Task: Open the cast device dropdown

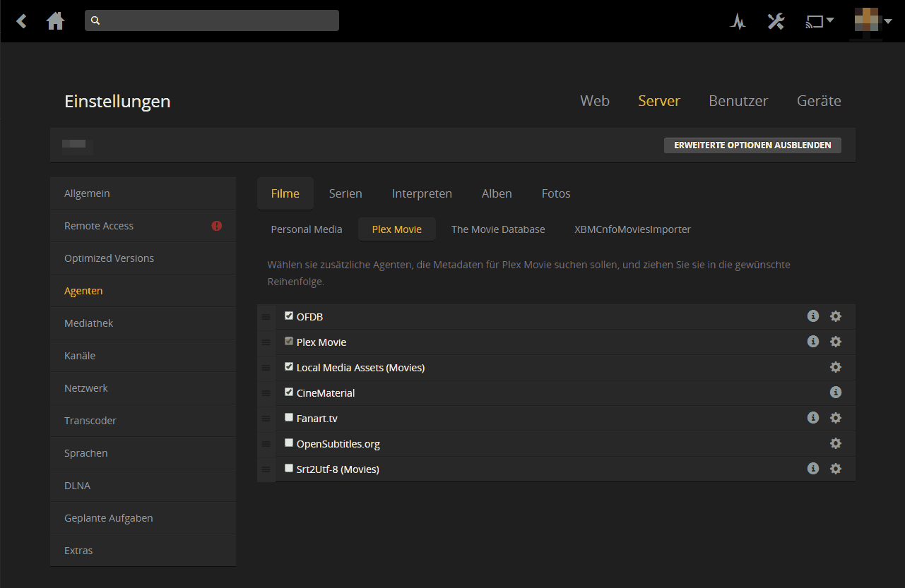Action: point(820,21)
